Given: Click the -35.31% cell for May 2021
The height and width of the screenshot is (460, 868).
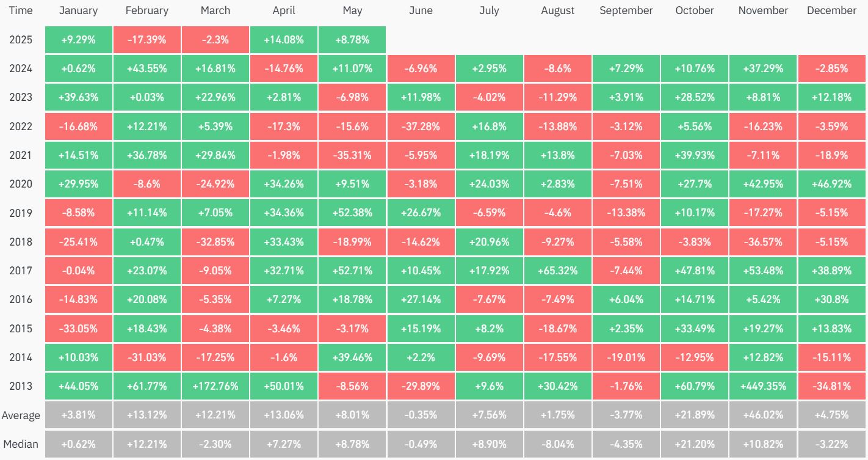Looking at the screenshot, I should 352,155.
